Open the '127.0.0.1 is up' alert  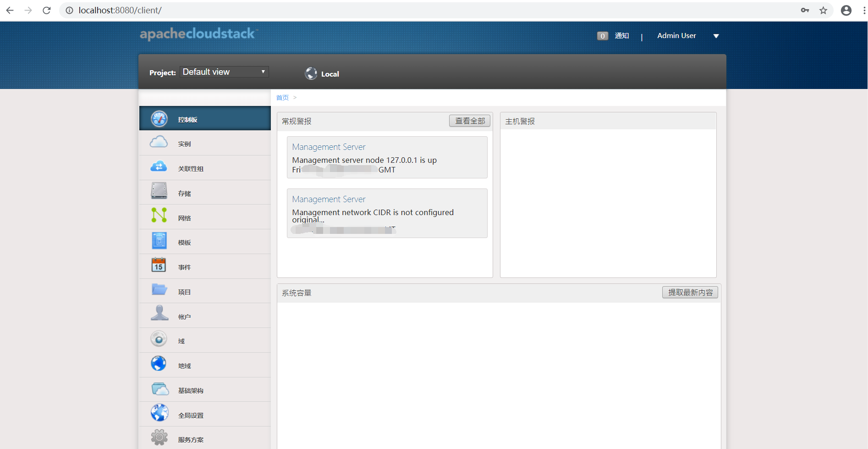(x=387, y=157)
